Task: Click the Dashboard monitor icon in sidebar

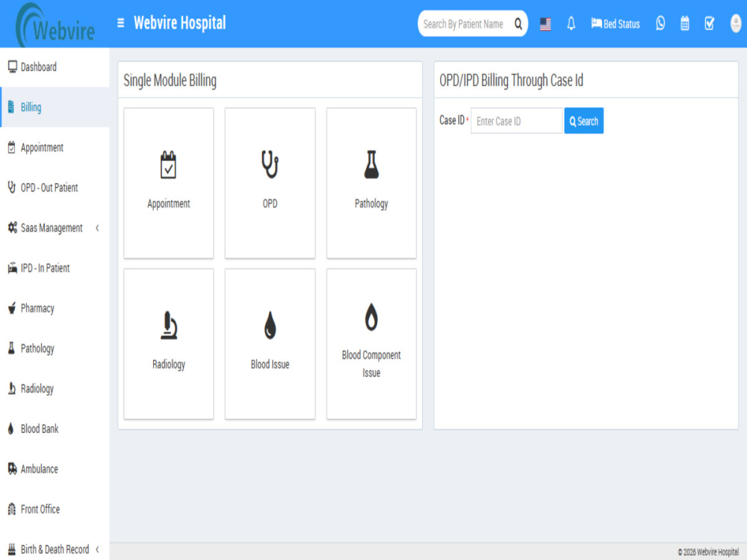Action: [x=13, y=66]
